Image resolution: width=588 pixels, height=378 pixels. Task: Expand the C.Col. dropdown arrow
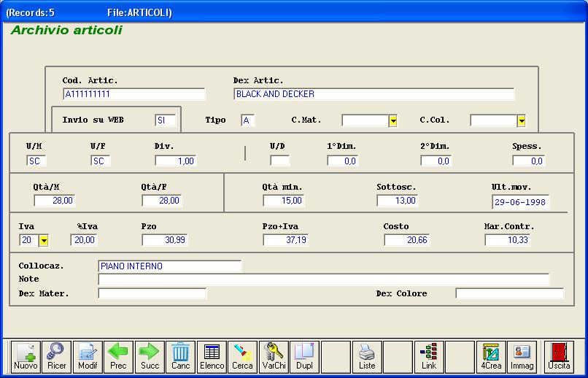(x=522, y=120)
